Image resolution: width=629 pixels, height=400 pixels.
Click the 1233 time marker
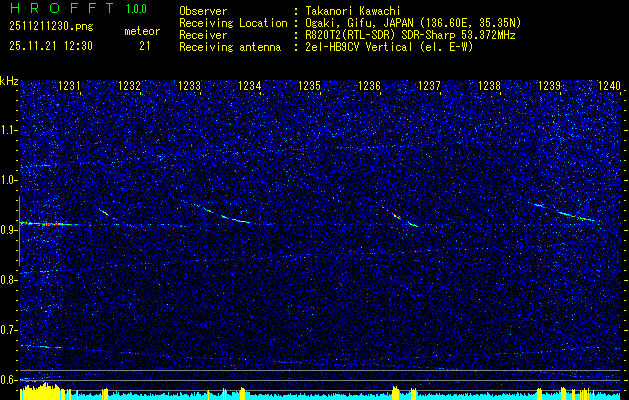pos(189,86)
